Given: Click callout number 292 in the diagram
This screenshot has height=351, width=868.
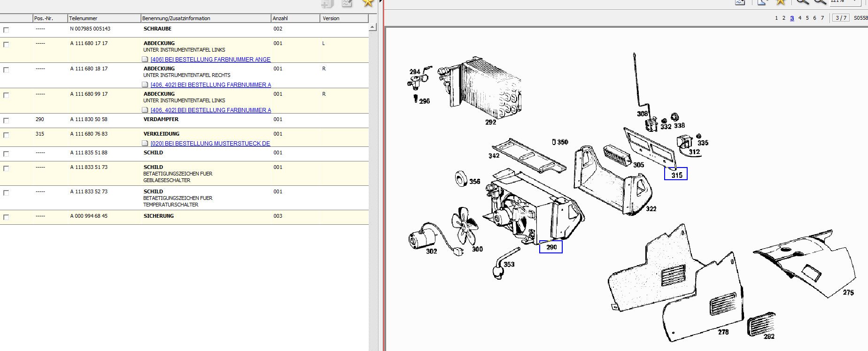Looking at the screenshot, I should [490, 122].
